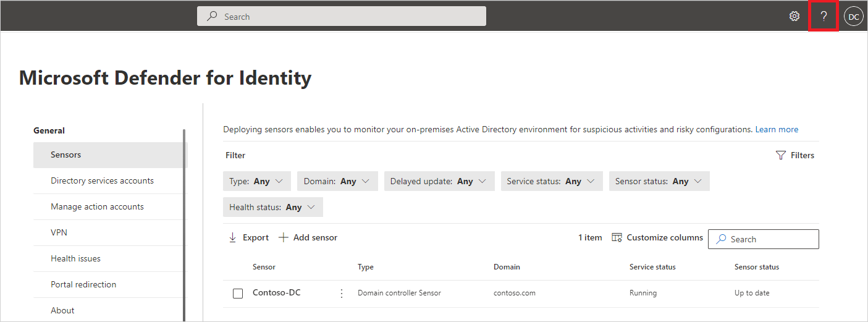Open the DC account avatar
868x322 pixels.
tap(853, 17)
